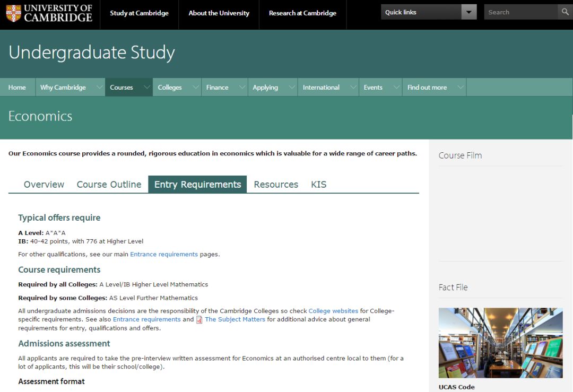The image size is (573, 392).
Task: Open The Subject Matters link
Action: pyautogui.click(x=235, y=319)
